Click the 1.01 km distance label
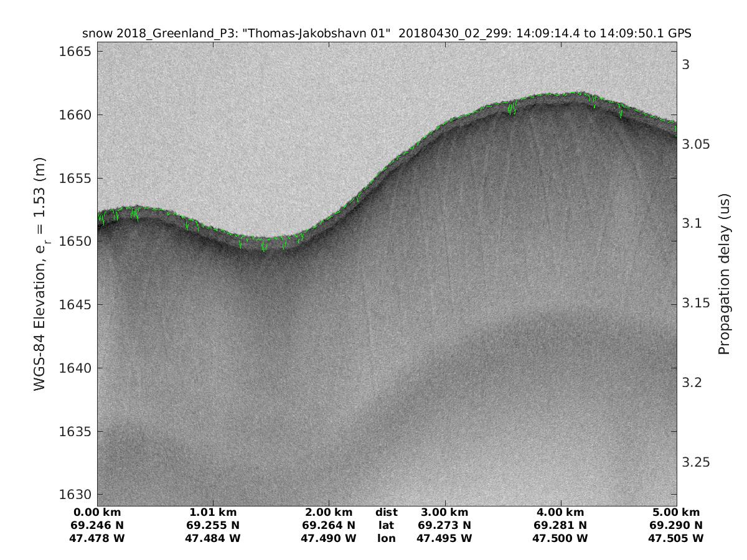The width and height of the screenshot is (747, 560). tap(213, 513)
